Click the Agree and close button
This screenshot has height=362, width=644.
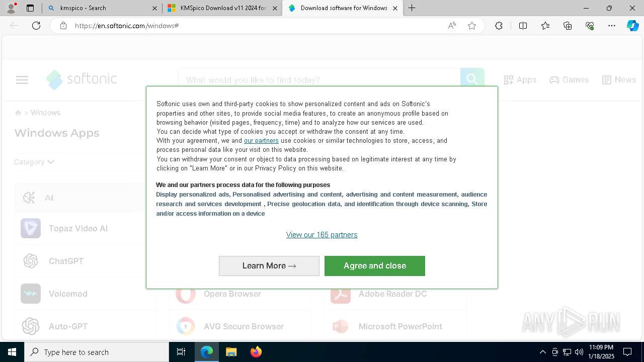pos(375,265)
